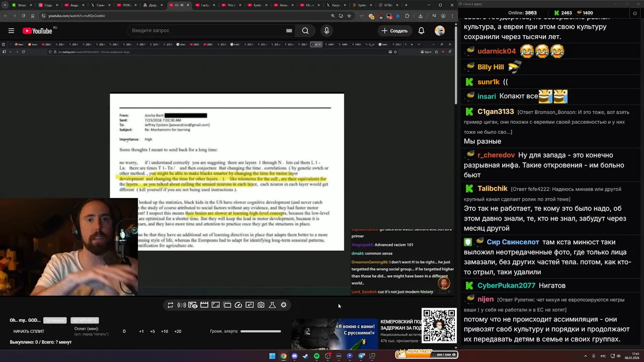Click the username CyberPukan2077 in chat
The width and height of the screenshot is (644, 362).
(x=506, y=286)
